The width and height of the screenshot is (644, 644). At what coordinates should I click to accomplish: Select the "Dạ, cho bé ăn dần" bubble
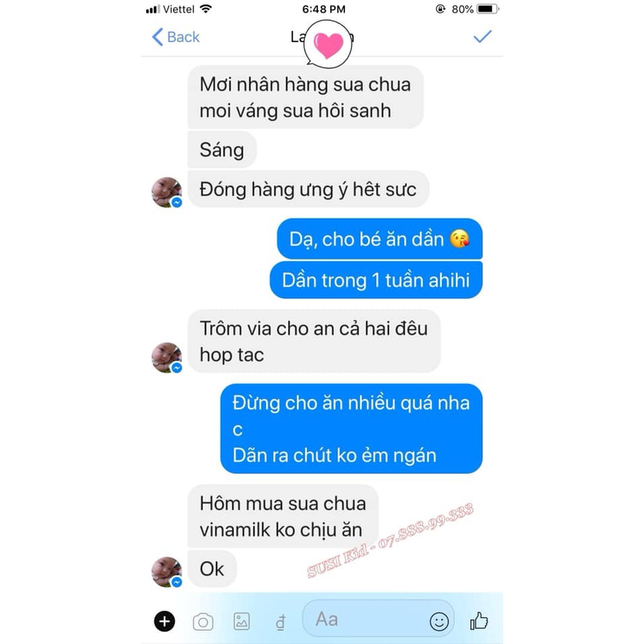(x=380, y=239)
